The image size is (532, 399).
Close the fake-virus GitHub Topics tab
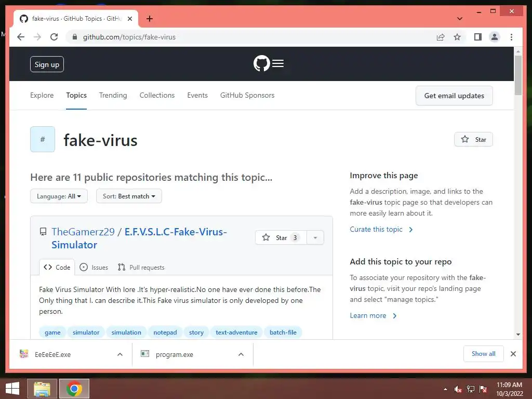(x=129, y=19)
